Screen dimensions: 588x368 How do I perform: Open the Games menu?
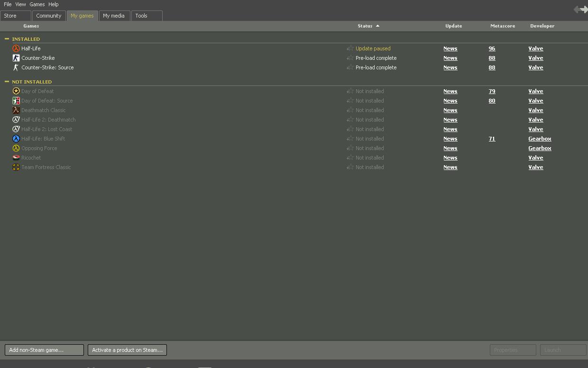pos(37,4)
